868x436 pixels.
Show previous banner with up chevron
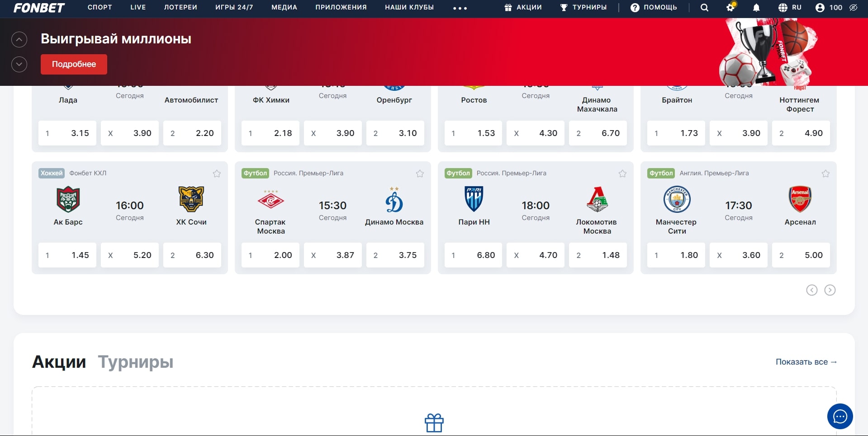point(19,40)
